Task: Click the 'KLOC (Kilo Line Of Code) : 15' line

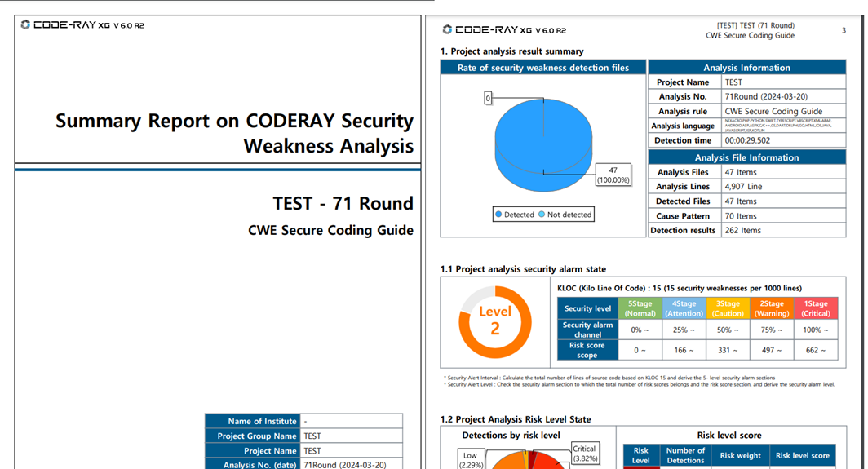Action: point(680,288)
